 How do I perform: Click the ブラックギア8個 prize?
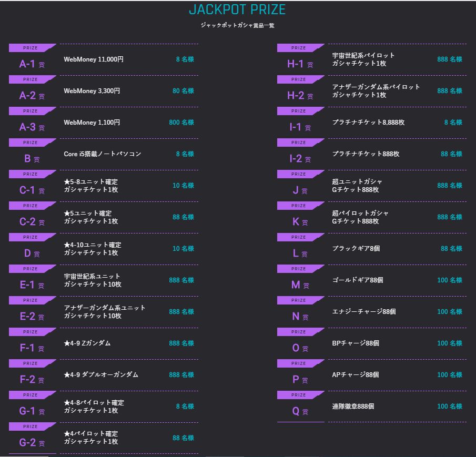356,249
